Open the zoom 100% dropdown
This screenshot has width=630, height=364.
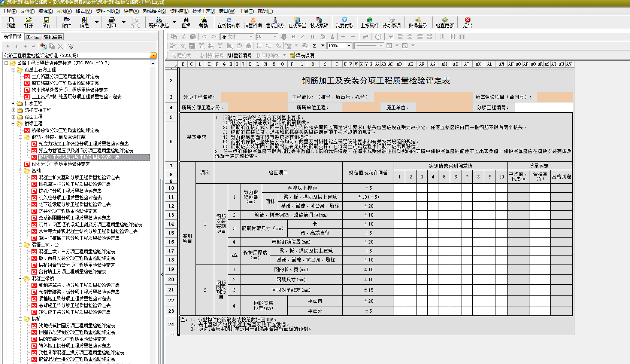pyautogui.click(x=349, y=46)
